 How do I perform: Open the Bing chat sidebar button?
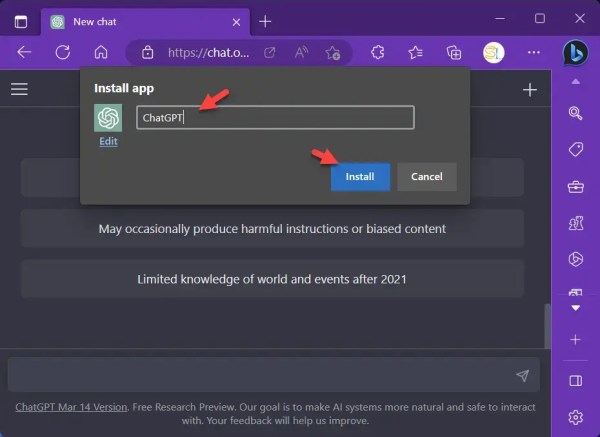[576, 52]
